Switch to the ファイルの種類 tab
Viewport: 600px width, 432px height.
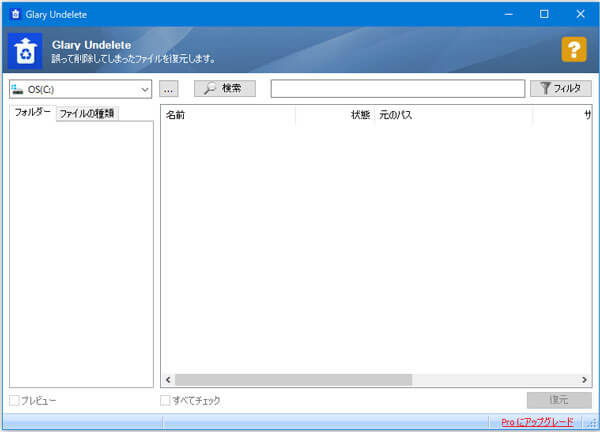tap(87, 113)
